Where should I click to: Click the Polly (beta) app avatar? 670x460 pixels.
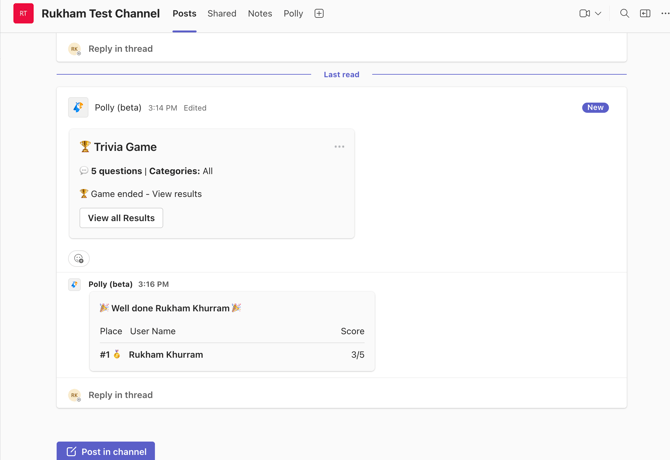coord(78,108)
